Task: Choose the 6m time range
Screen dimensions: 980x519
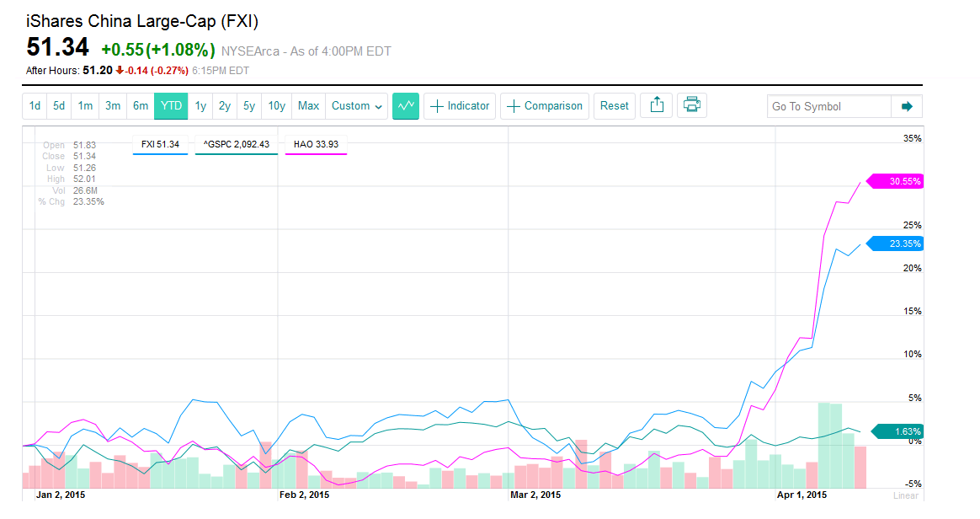Action: pos(140,106)
